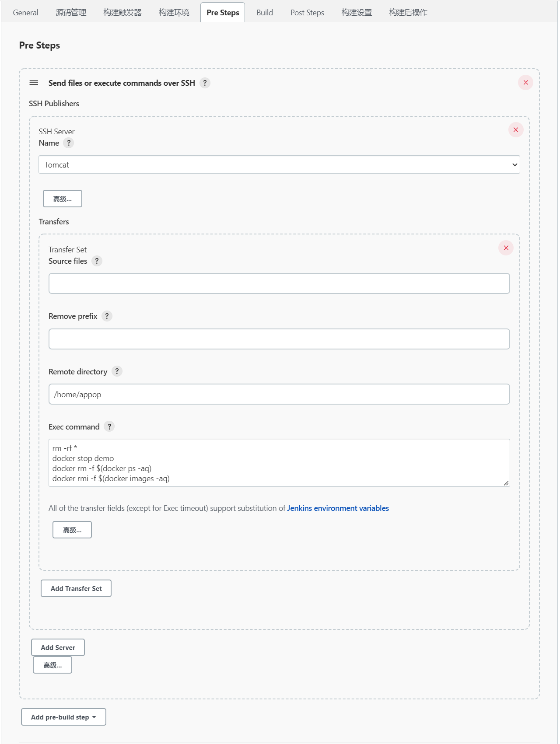
Task: Delete the Transfer Set block
Action: (506, 248)
